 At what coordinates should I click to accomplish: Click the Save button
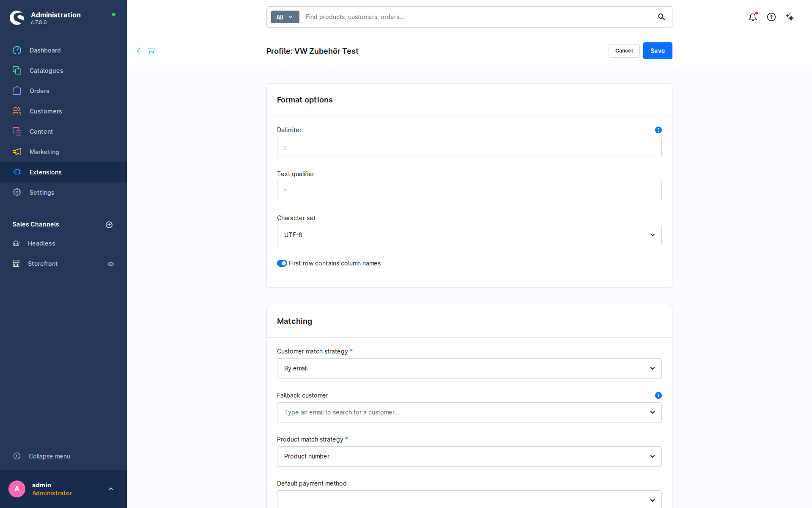coord(658,51)
